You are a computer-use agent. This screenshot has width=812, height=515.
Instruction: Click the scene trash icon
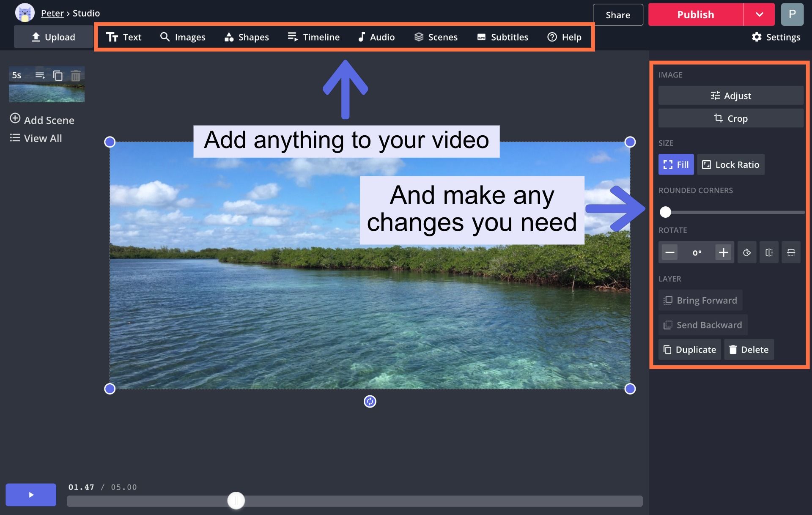pyautogui.click(x=76, y=76)
